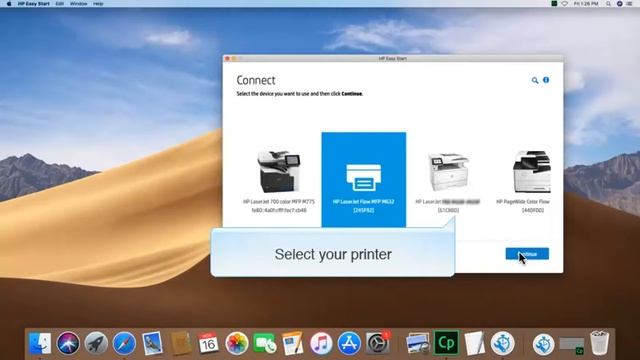Open Contacts book icon in the dock

point(181,343)
